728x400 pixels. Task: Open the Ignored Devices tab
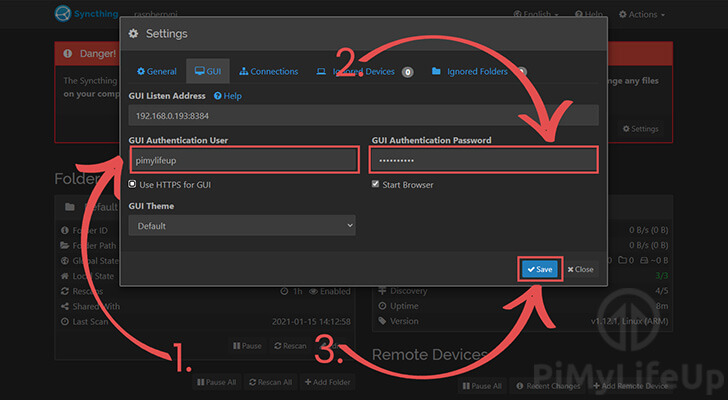[x=364, y=71]
